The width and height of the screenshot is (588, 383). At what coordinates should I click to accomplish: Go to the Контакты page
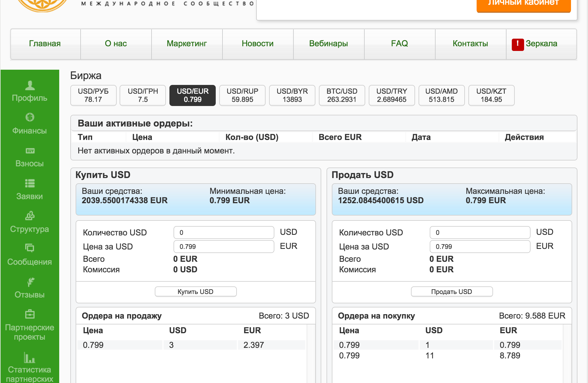click(470, 44)
